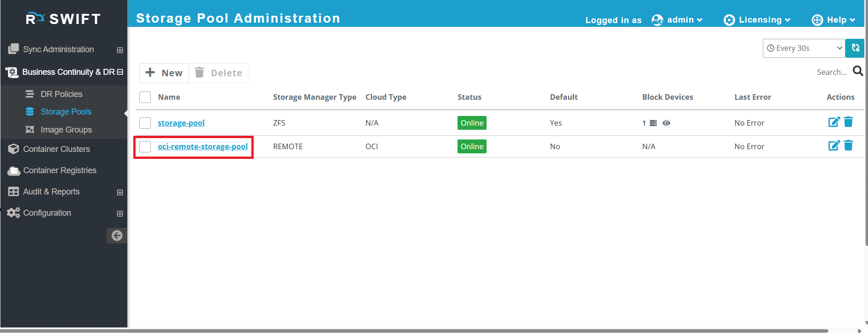868x333 pixels.
Task: View block devices with the eye icon
Action: coord(666,123)
